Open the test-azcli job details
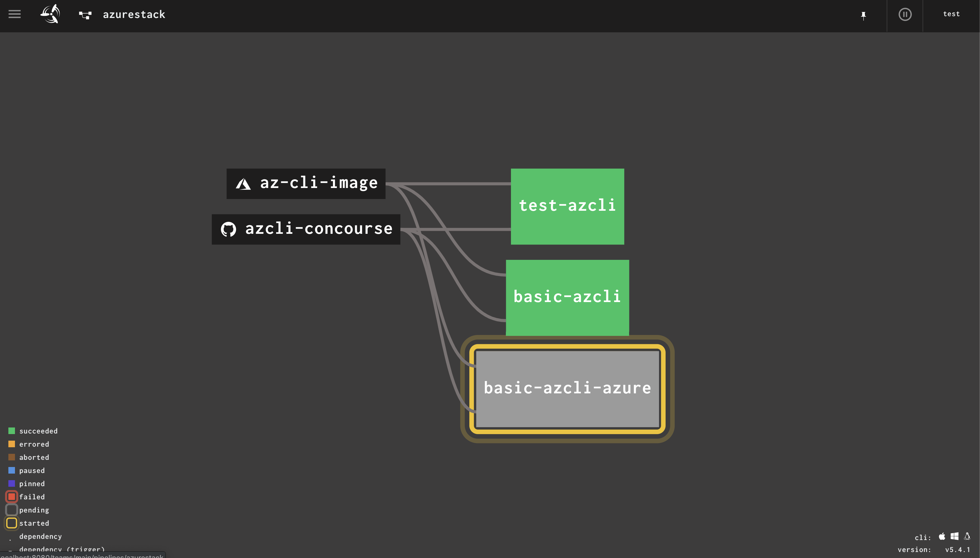Image resolution: width=980 pixels, height=558 pixels. click(x=567, y=206)
